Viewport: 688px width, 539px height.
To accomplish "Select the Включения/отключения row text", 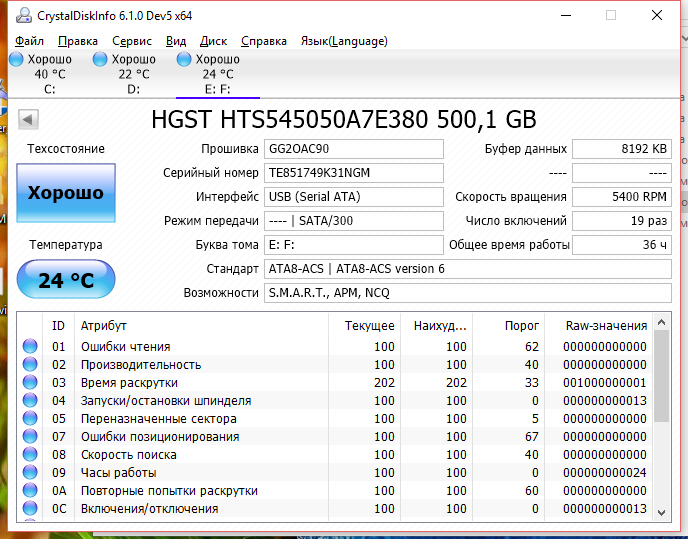I will pyautogui.click(x=149, y=509).
